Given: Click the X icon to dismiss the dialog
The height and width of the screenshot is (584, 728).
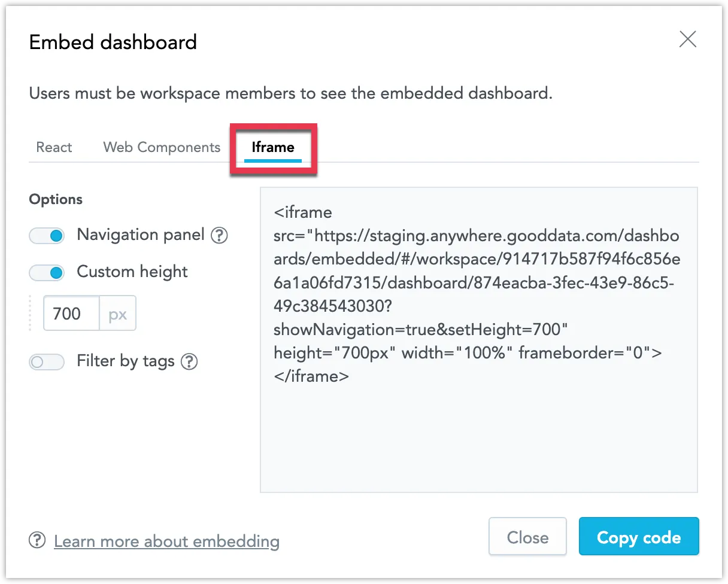Looking at the screenshot, I should click(x=687, y=39).
